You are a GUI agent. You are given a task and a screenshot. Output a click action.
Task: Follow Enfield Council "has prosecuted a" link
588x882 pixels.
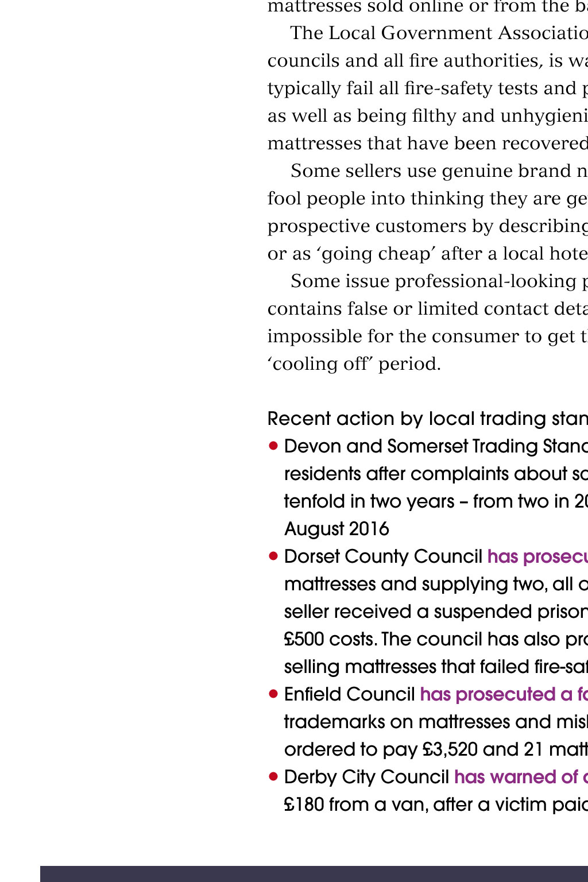pos(503,694)
